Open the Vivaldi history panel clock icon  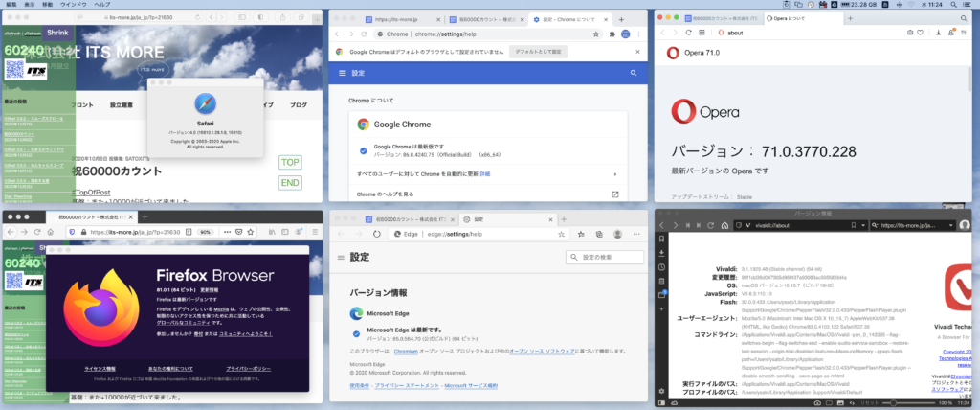[x=662, y=267]
